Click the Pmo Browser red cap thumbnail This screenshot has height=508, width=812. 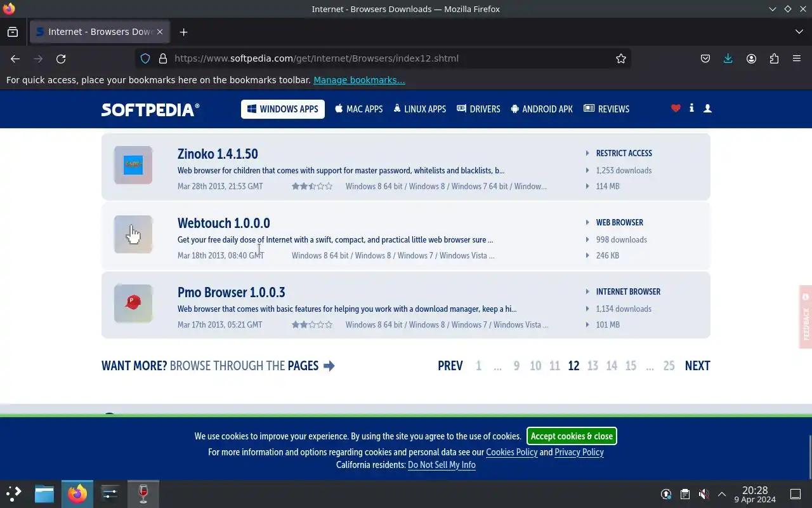pos(133,304)
